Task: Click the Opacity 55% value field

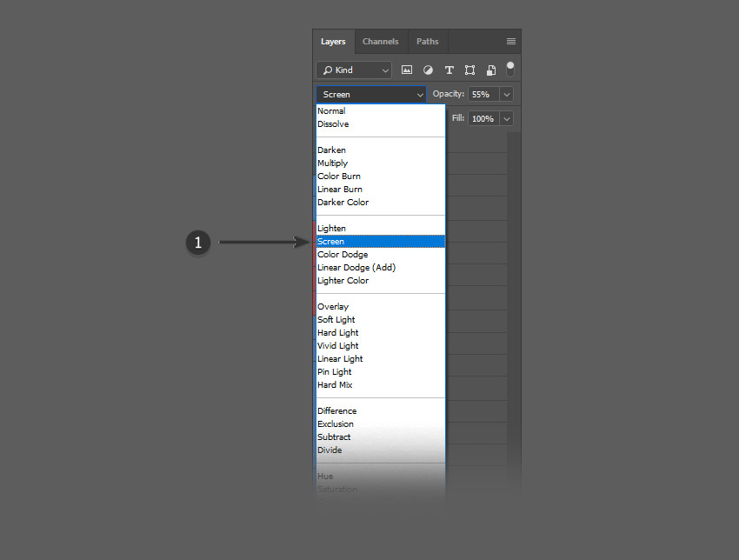Action: point(483,94)
